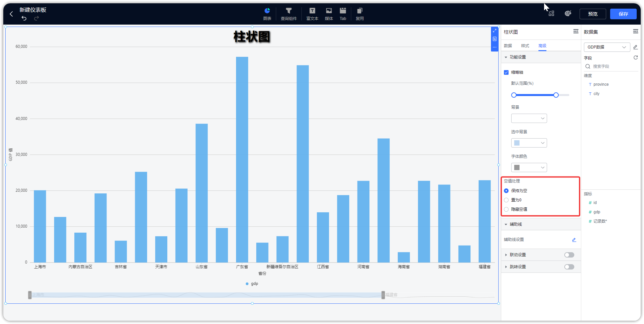Click the left handle of range slider
This screenshot has height=324, width=644.
tap(514, 95)
